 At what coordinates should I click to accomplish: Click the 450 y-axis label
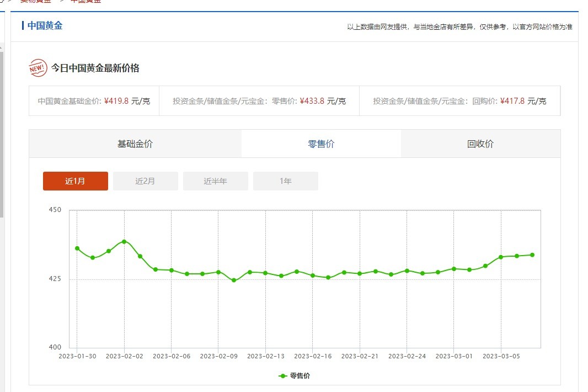coord(55,210)
